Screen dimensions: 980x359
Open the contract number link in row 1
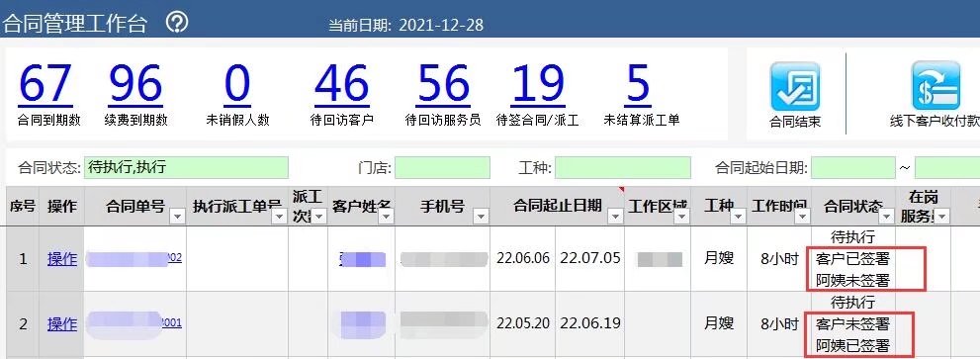[x=134, y=258]
